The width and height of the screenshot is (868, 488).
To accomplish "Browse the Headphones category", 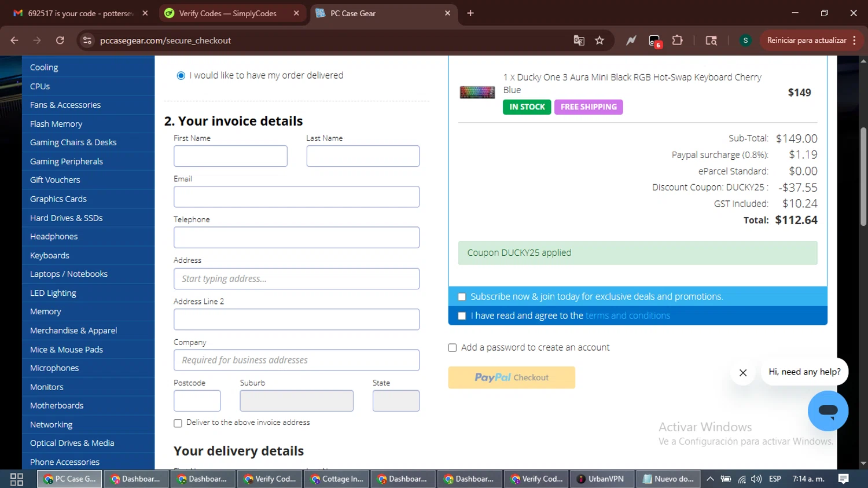I will click(x=54, y=236).
